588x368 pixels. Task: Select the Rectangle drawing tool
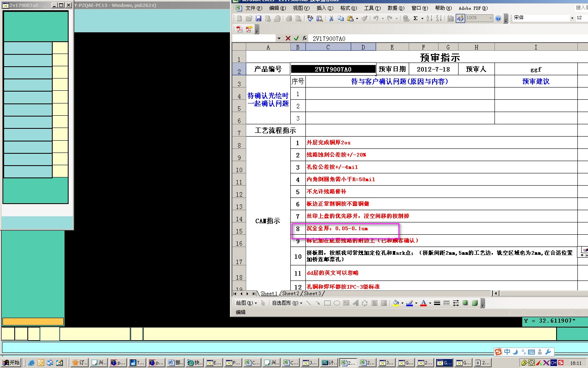(x=327, y=303)
